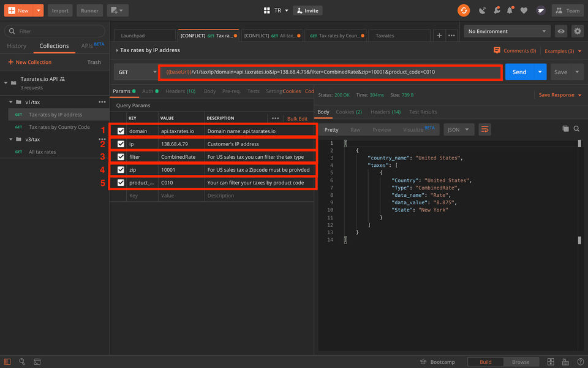Screen dimensions: 588x368
Task: Open the Launchpad tab
Action: [x=145, y=36]
